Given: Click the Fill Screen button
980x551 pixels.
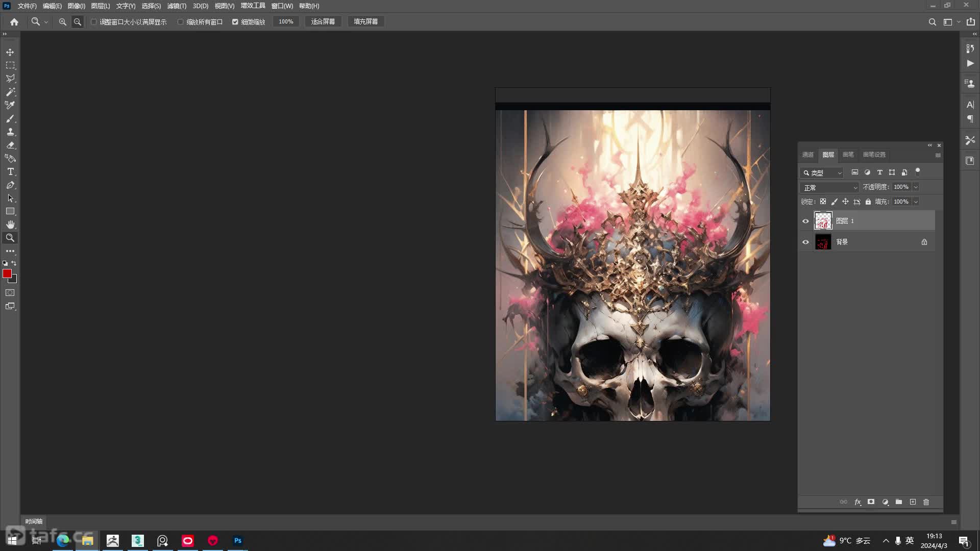Looking at the screenshot, I should click(x=366, y=22).
